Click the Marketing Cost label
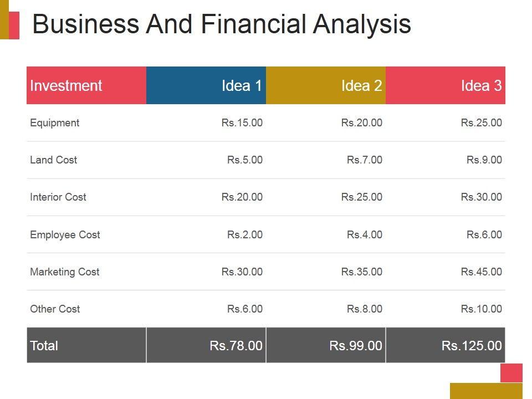532x399 pixels. (x=65, y=272)
